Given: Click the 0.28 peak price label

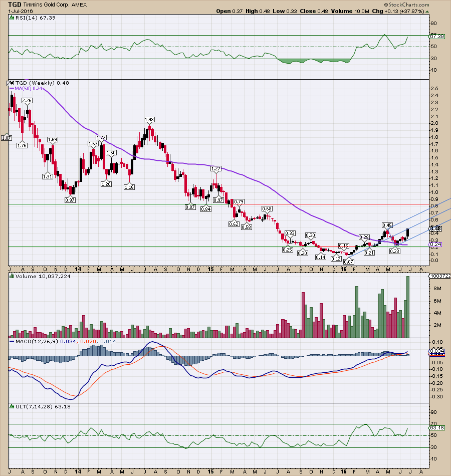Looking at the screenshot, I should pyautogui.click(x=364, y=237).
